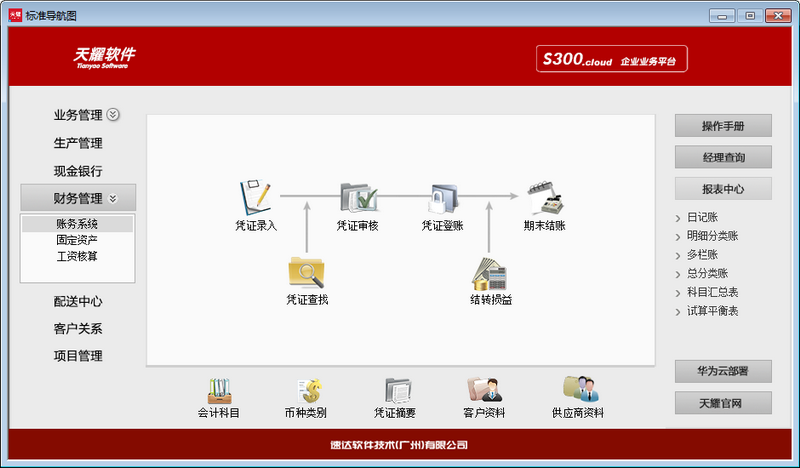Screen dimensions: 800x468
Task: Close the 标准导航图 window
Action: (x=778, y=16)
